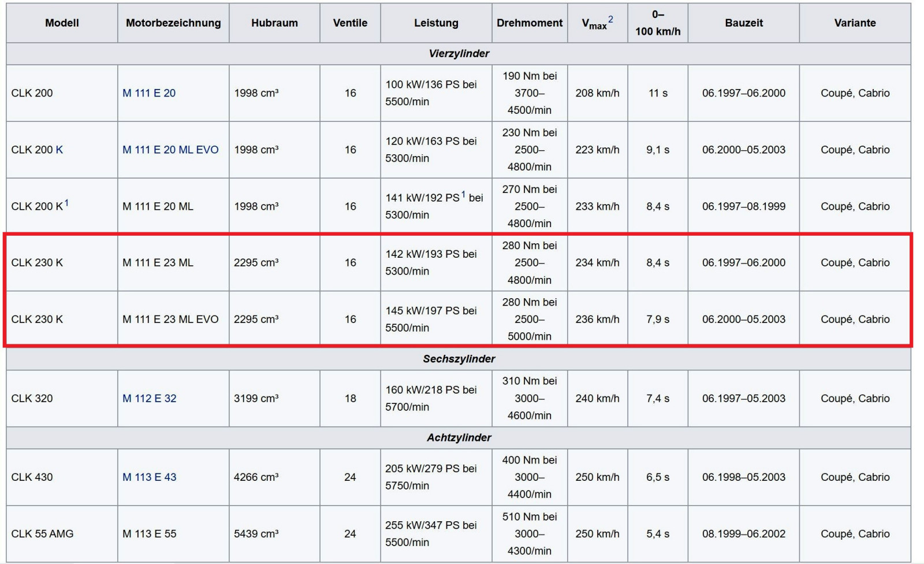Click the Modell column header
Screen dimensions: 924x564
62,23
